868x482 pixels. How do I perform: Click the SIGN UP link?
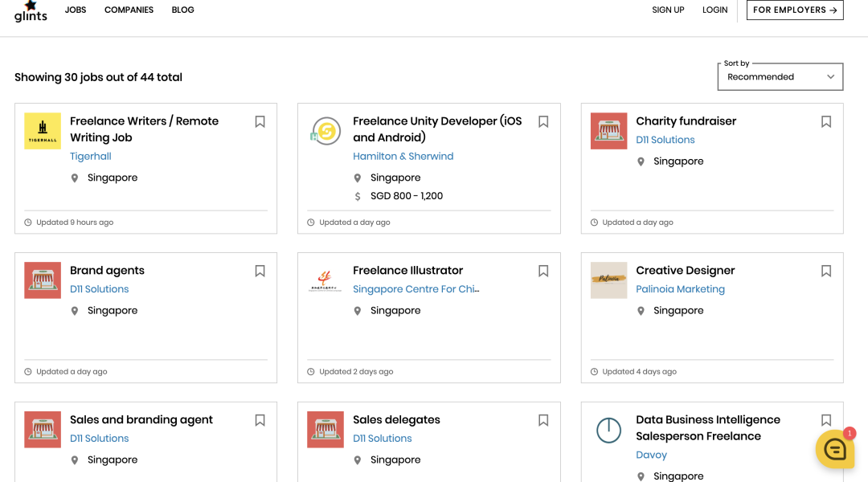668,10
